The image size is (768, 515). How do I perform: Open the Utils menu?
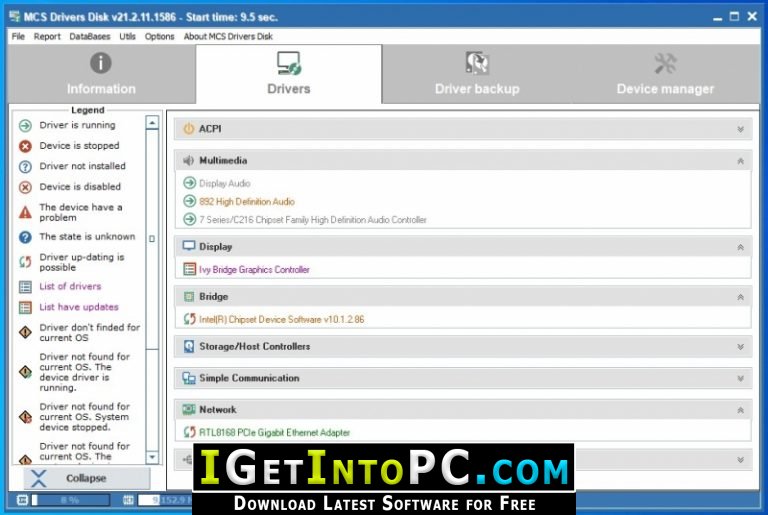[x=127, y=36]
